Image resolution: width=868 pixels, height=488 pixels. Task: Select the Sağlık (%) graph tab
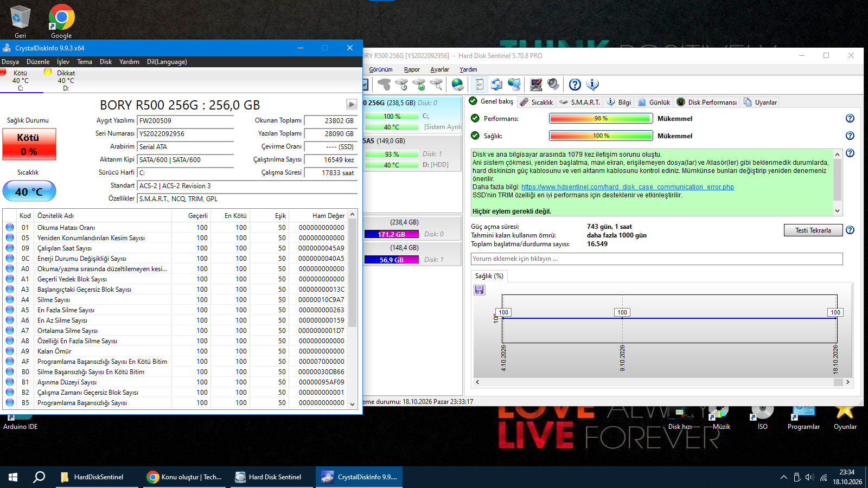pos(489,276)
